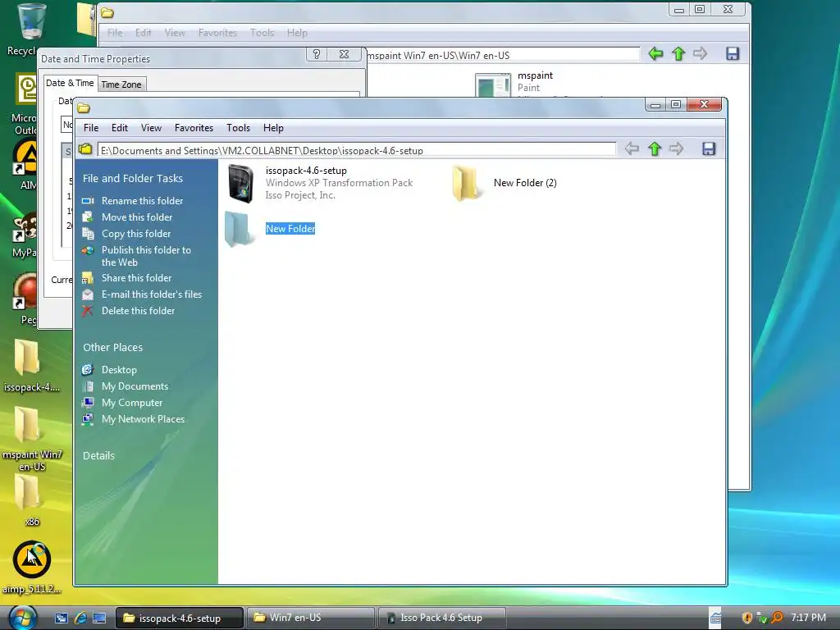This screenshot has height=630, width=840.
Task: Open the Edit menu in front window
Action: pyautogui.click(x=120, y=128)
